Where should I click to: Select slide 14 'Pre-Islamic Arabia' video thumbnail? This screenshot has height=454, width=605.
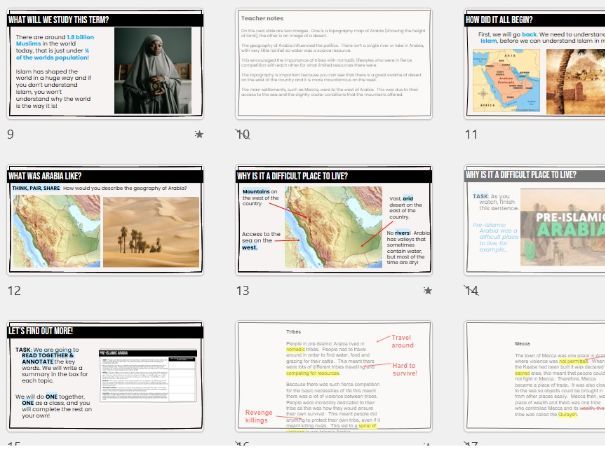pyautogui.click(x=535, y=219)
